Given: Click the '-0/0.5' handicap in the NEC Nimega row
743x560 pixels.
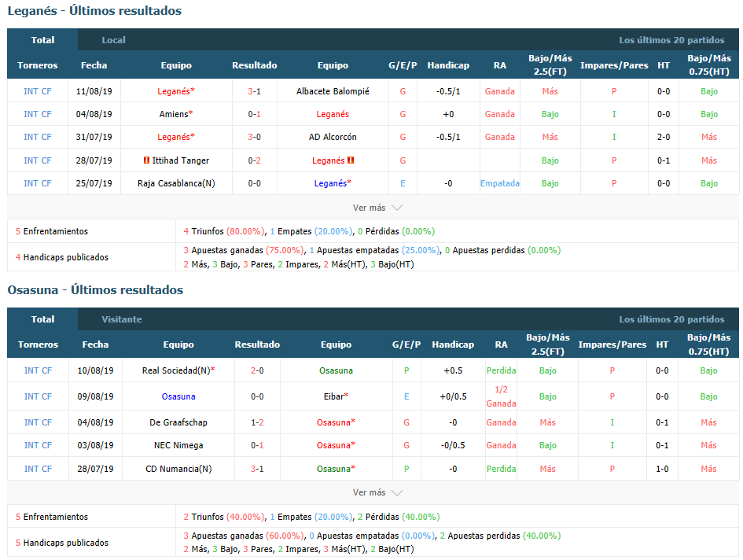Looking at the screenshot, I should pyautogui.click(x=453, y=445).
